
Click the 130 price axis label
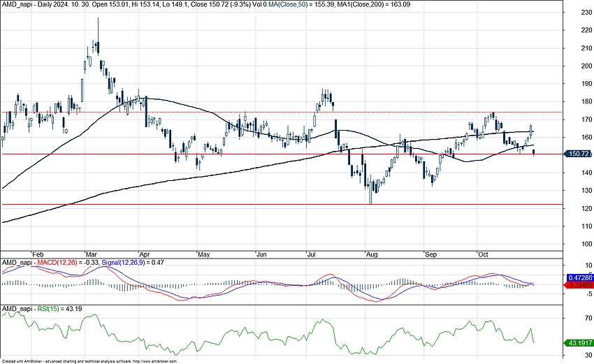coord(586,191)
